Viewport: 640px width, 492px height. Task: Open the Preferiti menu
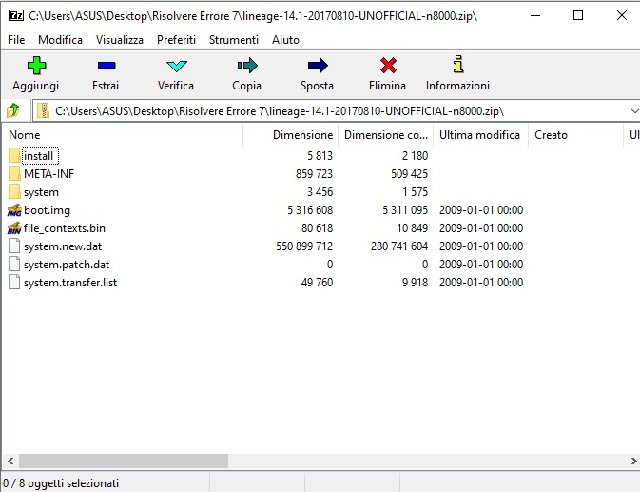tap(176, 40)
